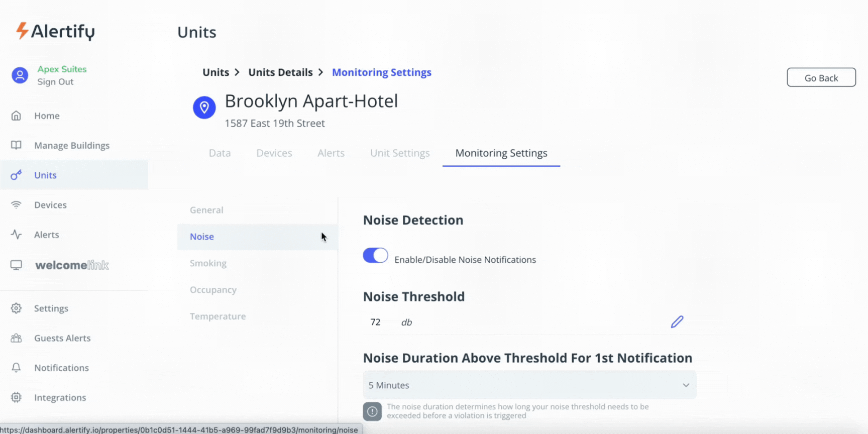868x434 pixels.
Task: Click the 72 db noise threshold value
Action: click(x=376, y=322)
